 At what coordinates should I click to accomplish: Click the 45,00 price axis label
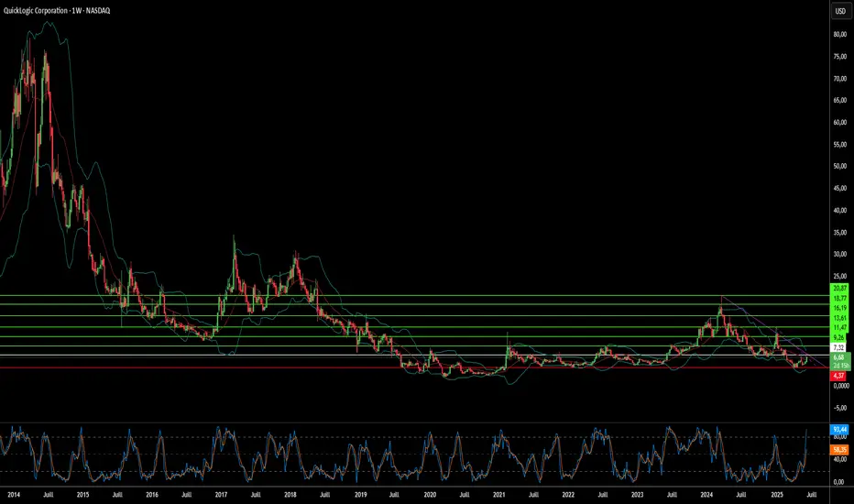840,188
